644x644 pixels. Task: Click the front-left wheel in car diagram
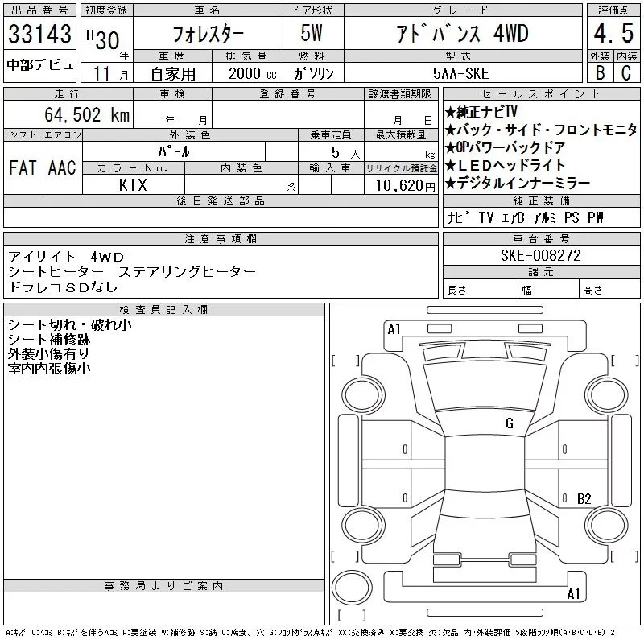click(363, 395)
